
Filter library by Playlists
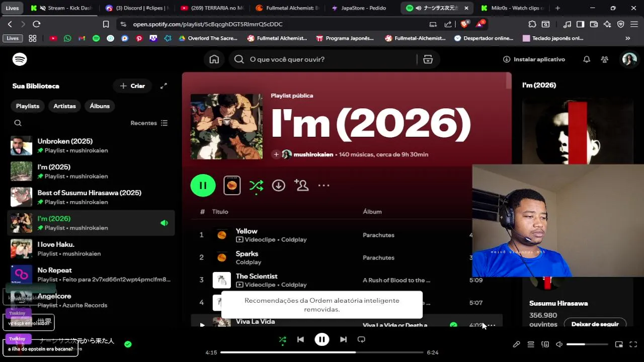[x=28, y=106]
